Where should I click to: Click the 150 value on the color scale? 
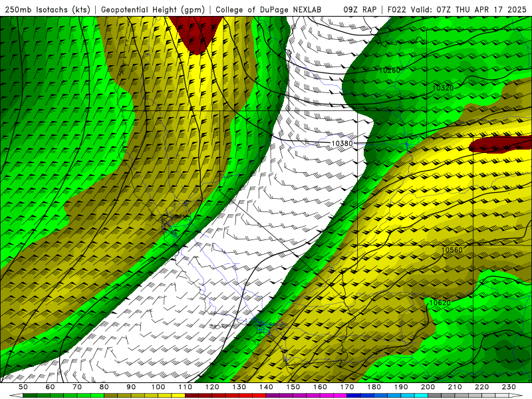pyautogui.click(x=293, y=387)
